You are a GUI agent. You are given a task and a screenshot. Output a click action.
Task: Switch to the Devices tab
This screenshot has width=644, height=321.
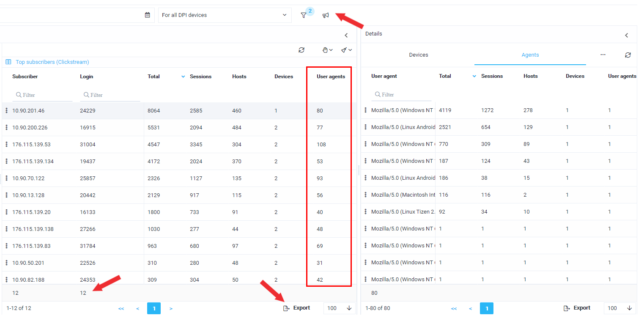pos(418,55)
